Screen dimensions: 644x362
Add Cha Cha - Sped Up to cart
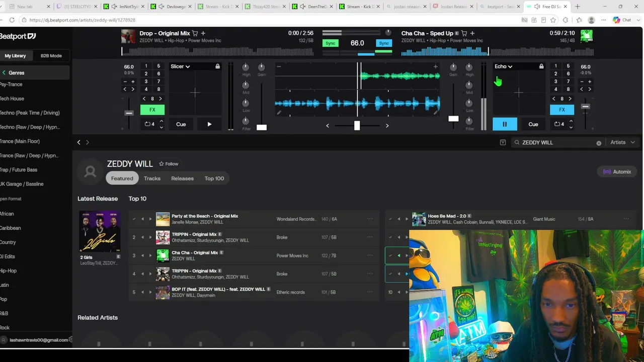464,33
